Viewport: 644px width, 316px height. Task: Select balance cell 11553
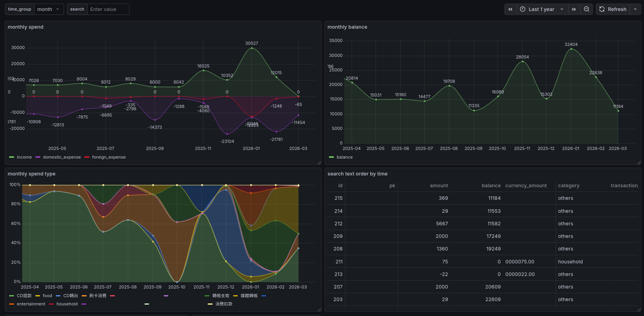(494, 211)
